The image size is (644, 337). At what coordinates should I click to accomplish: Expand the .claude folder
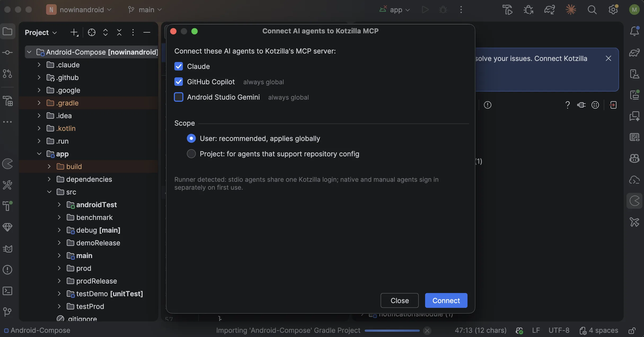coord(39,65)
